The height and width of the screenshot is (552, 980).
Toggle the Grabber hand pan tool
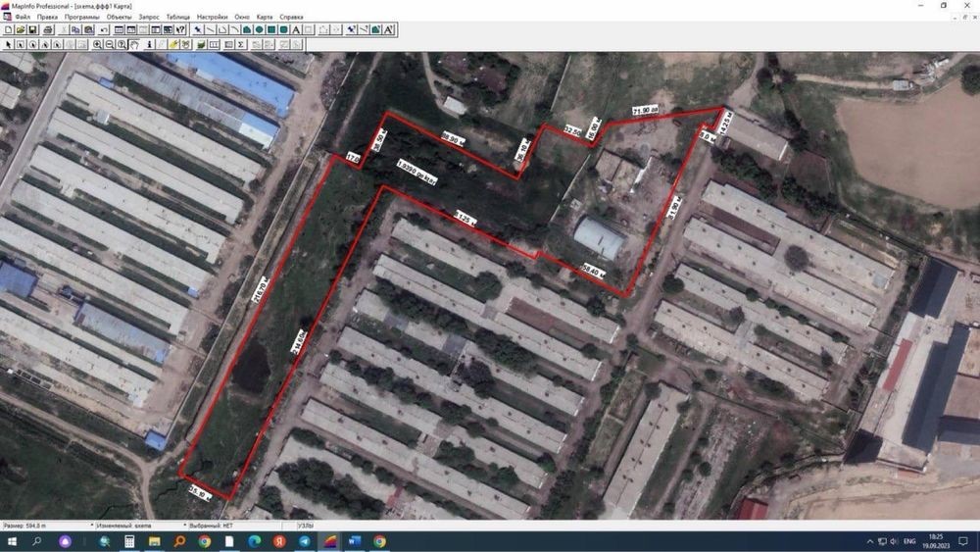134,44
